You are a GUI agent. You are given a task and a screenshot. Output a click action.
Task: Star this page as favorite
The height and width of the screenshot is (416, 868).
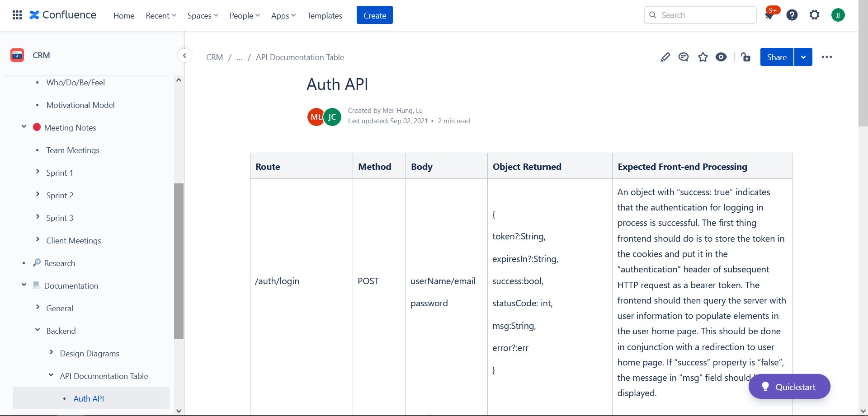pyautogui.click(x=703, y=57)
